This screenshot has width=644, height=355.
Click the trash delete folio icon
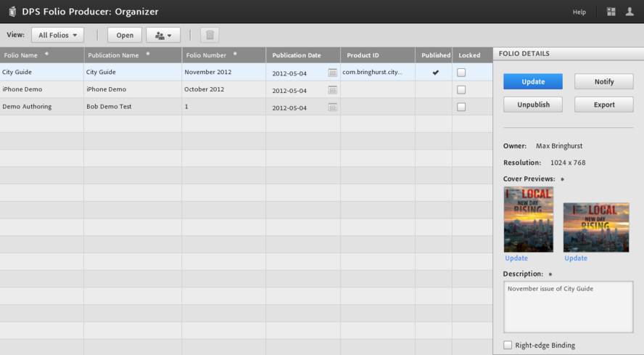[210, 35]
